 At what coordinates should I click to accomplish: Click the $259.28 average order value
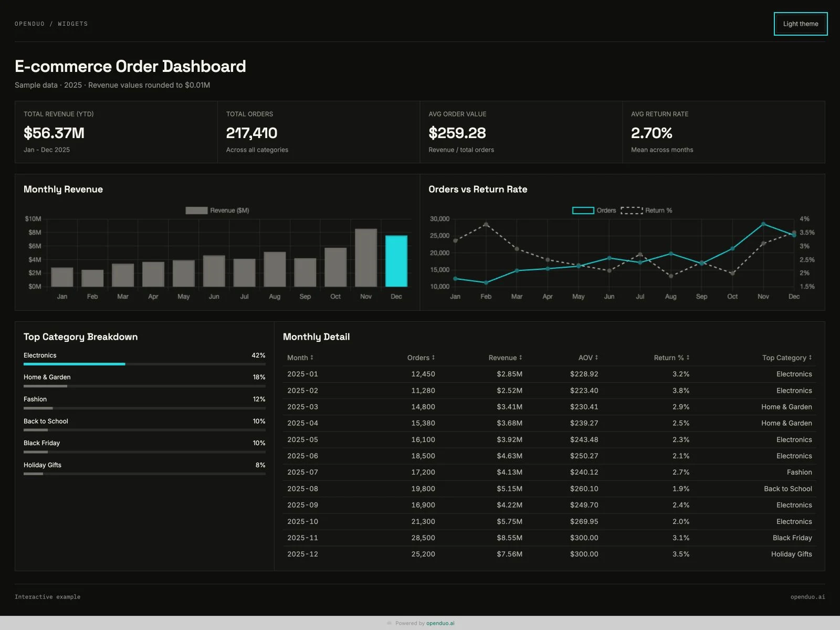(457, 133)
